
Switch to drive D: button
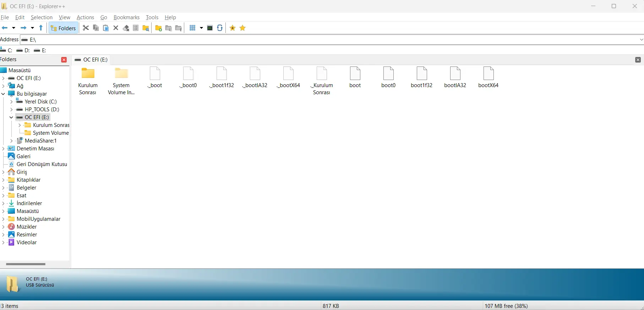click(23, 50)
